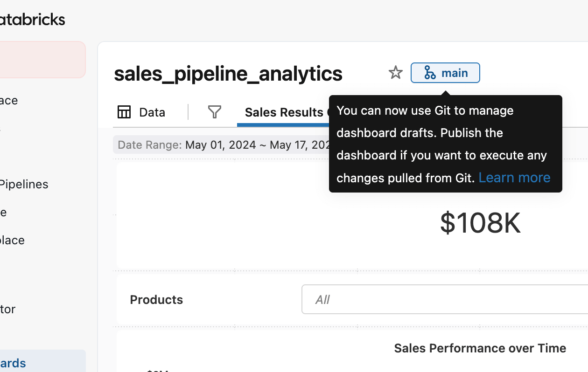This screenshot has height=372, width=588.
Task: Open the Git branch main selector
Action: (445, 73)
